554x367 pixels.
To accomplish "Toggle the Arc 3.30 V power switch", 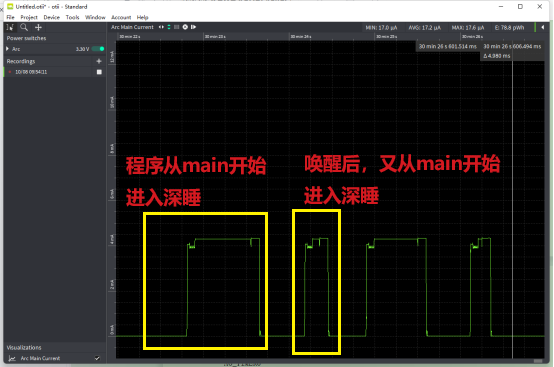I will coord(99,49).
